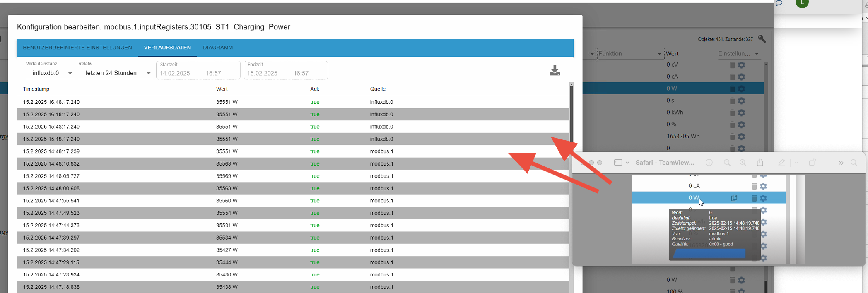Click the Startzeit date field
The height and width of the screenshot is (293, 868).
click(198, 70)
